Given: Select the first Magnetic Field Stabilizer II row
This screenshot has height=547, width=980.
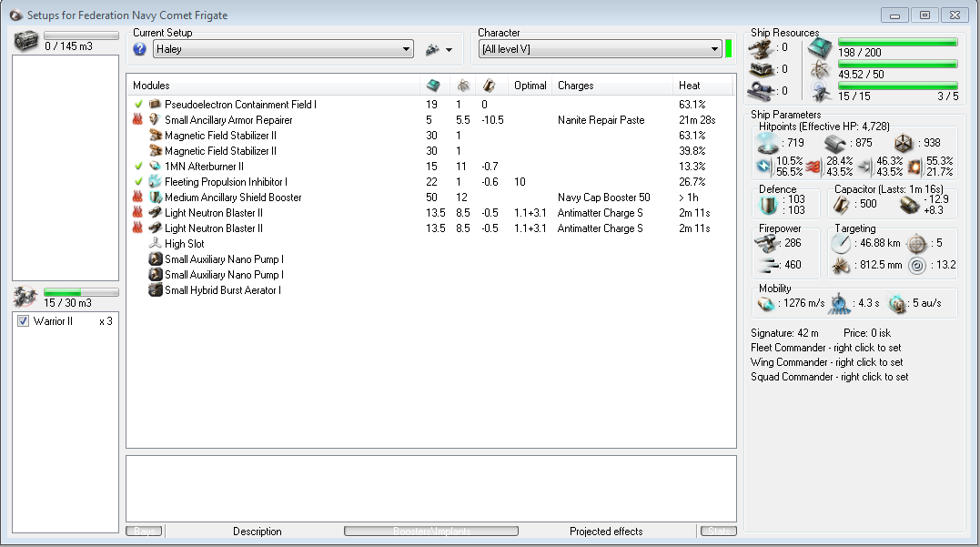Looking at the screenshot, I should [x=431, y=135].
